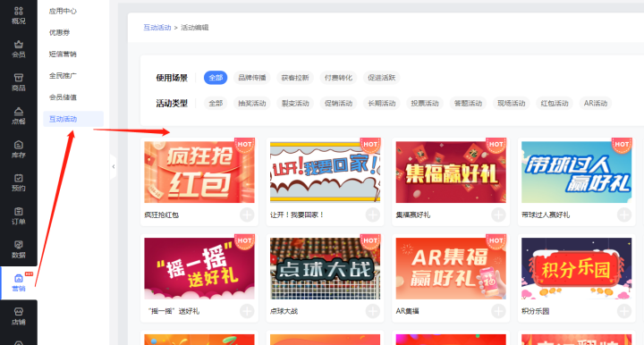
Task: Open the 店铺 shop sidebar icon
Action: click(19, 316)
